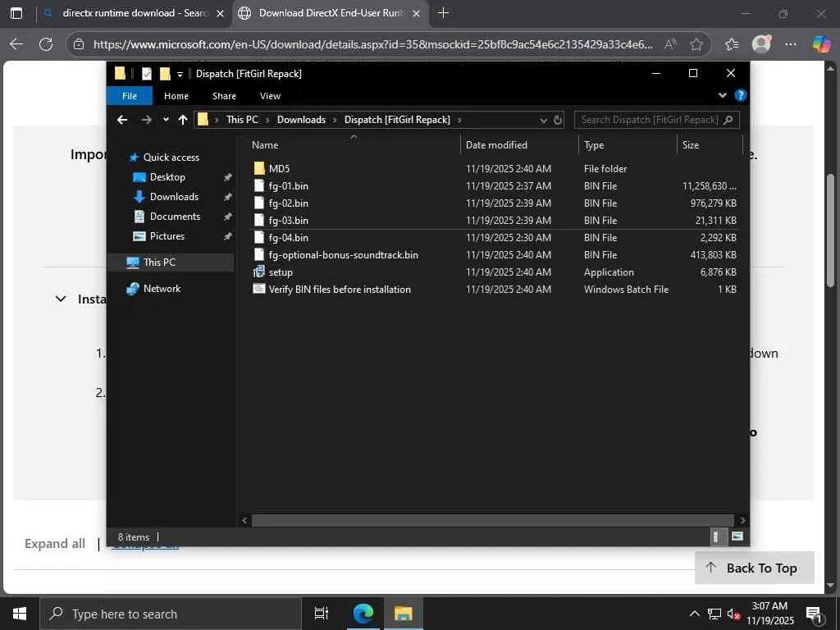The height and width of the screenshot is (630, 840).
Task: Select Verify BIN files before installation batch icon
Action: pos(259,289)
